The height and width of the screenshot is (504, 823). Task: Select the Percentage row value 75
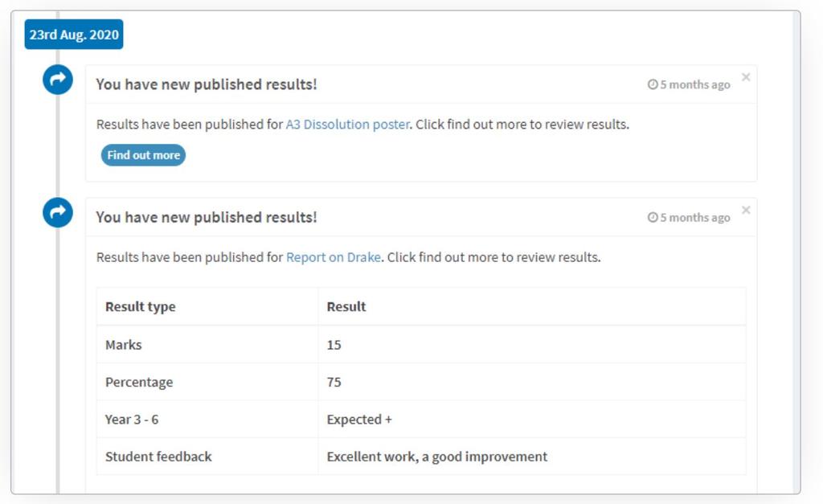pos(334,382)
